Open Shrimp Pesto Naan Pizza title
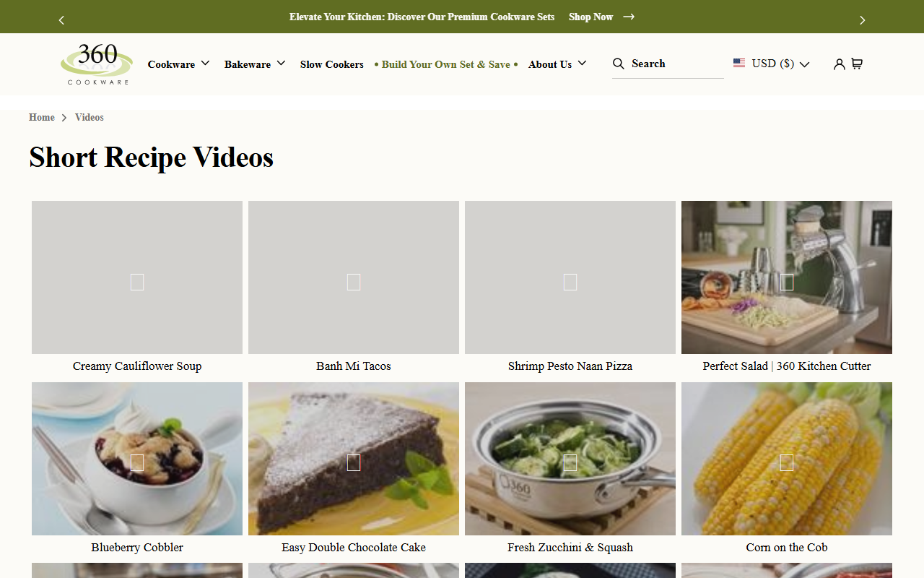Image resolution: width=924 pixels, height=578 pixels. tap(570, 366)
